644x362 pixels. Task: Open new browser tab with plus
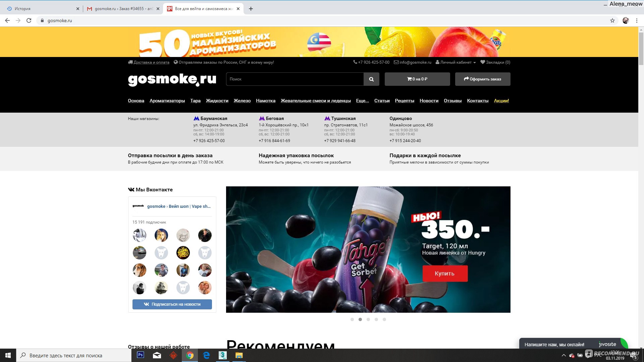(251, 9)
